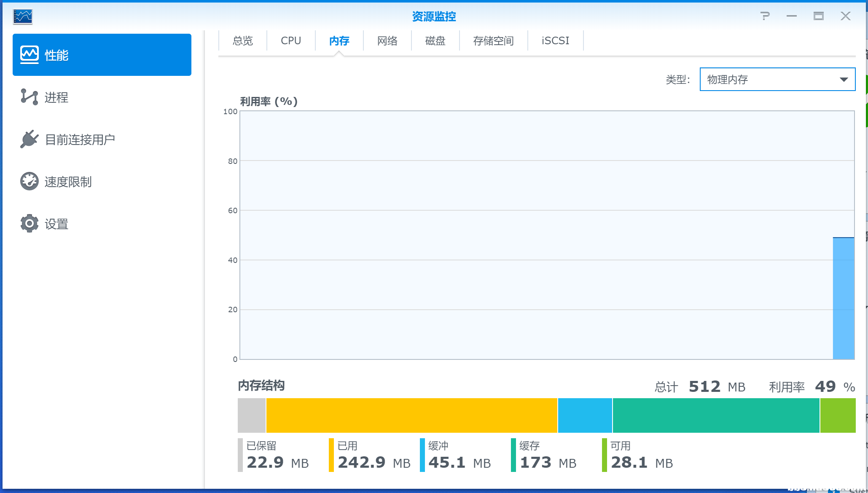Click the 缓存 173 MB legend value
Viewport: 868px width, 493px height.
(x=548, y=463)
